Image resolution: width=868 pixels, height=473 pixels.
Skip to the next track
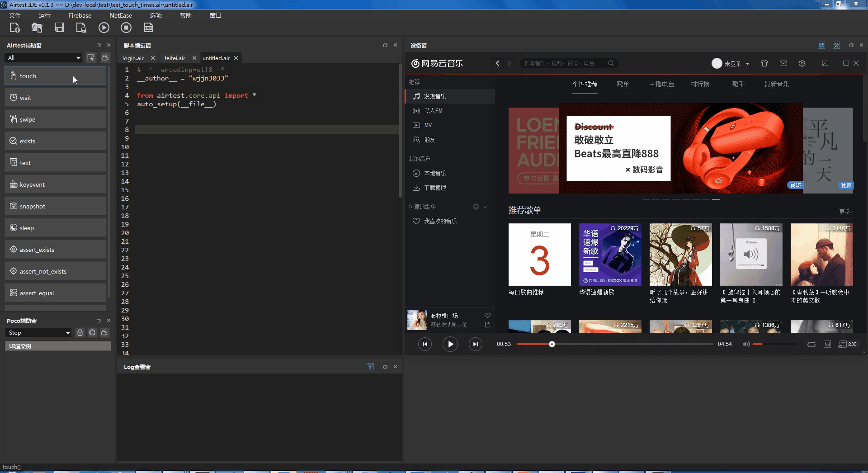pyautogui.click(x=475, y=344)
